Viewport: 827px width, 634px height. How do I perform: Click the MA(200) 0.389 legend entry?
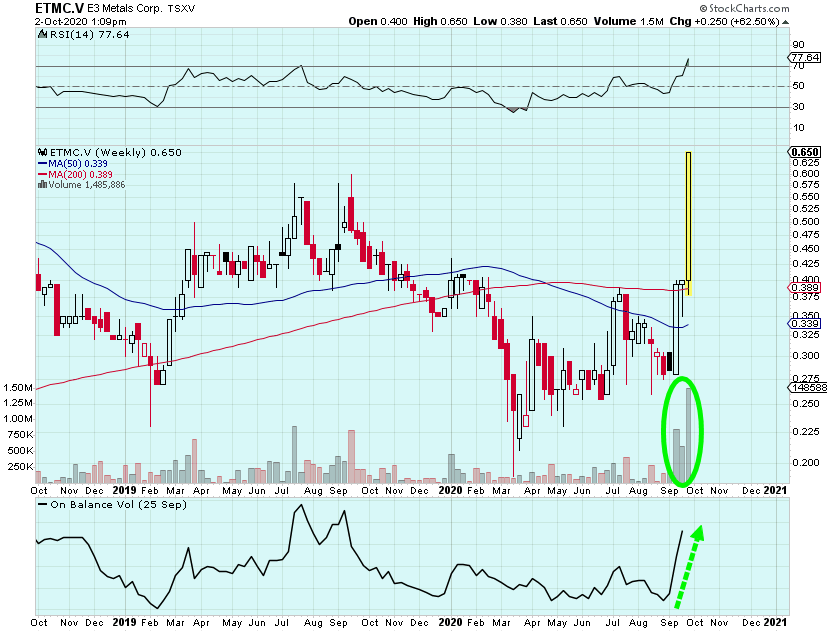click(69, 174)
